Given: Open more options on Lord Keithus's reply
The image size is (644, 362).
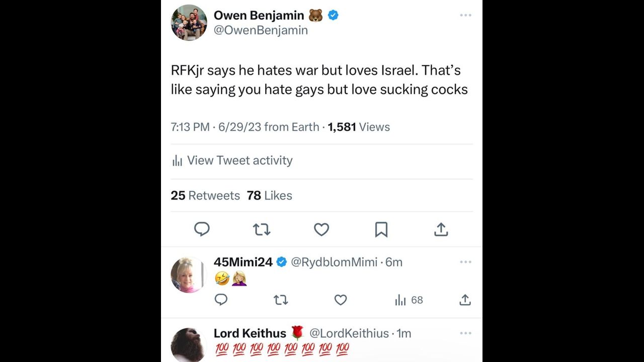Looking at the screenshot, I should pos(465,333).
